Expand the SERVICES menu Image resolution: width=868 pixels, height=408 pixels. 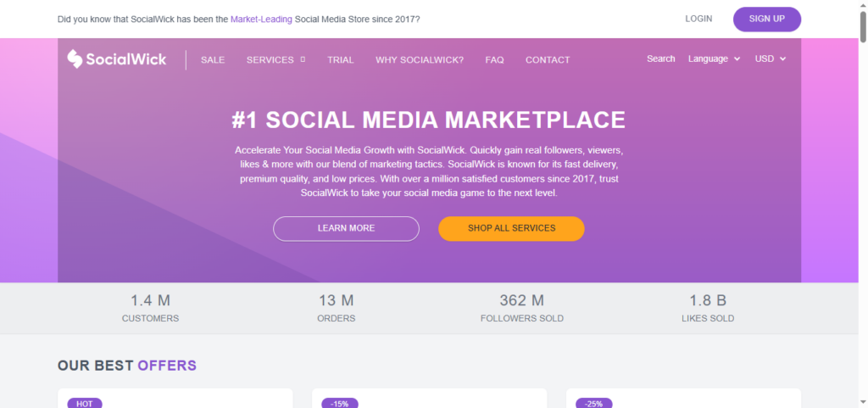275,59
